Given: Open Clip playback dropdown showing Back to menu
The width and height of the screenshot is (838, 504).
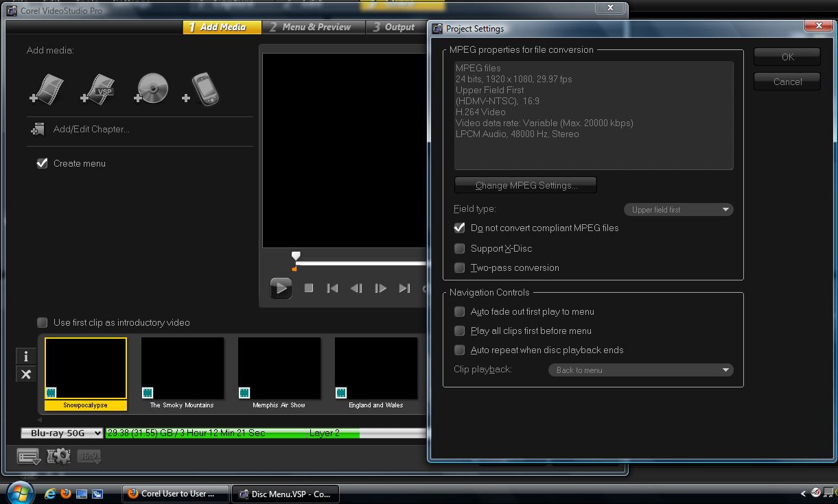Looking at the screenshot, I should click(x=640, y=370).
